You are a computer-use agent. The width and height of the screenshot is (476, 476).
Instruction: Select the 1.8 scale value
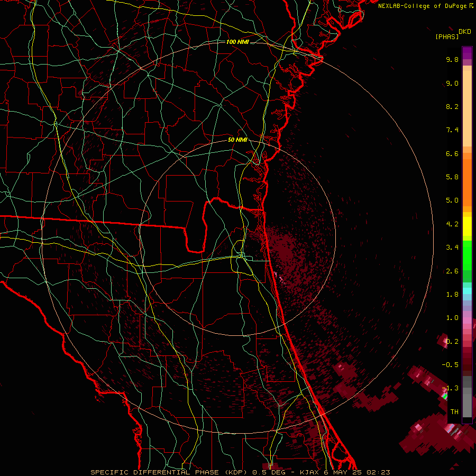452,295
